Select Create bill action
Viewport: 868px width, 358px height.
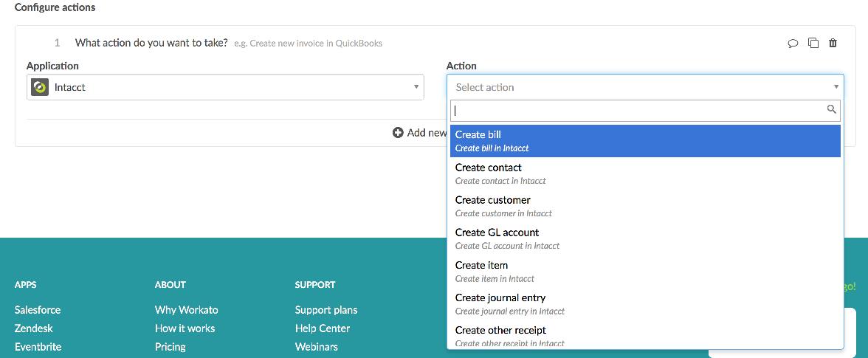pyautogui.click(x=645, y=141)
